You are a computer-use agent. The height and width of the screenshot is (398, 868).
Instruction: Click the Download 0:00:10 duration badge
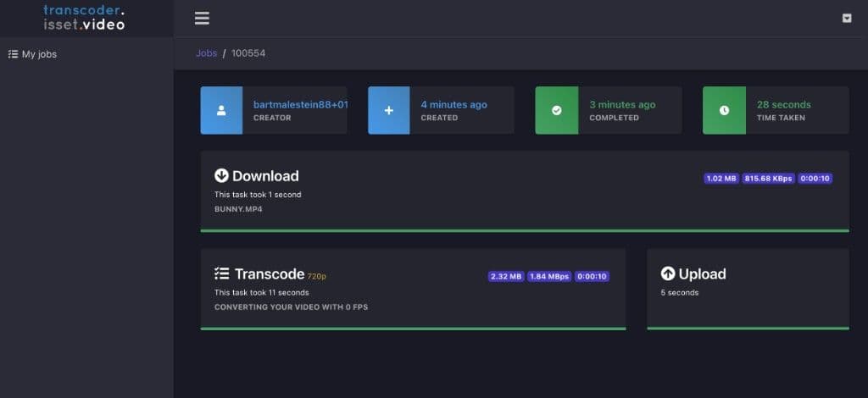tap(815, 179)
